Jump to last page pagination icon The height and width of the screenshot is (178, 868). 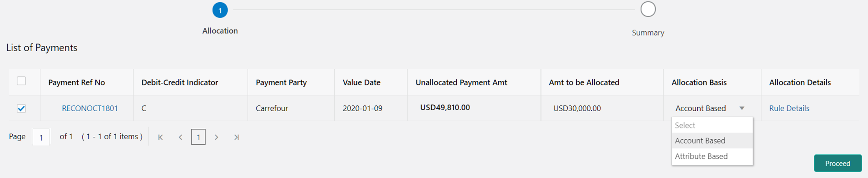(x=236, y=137)
